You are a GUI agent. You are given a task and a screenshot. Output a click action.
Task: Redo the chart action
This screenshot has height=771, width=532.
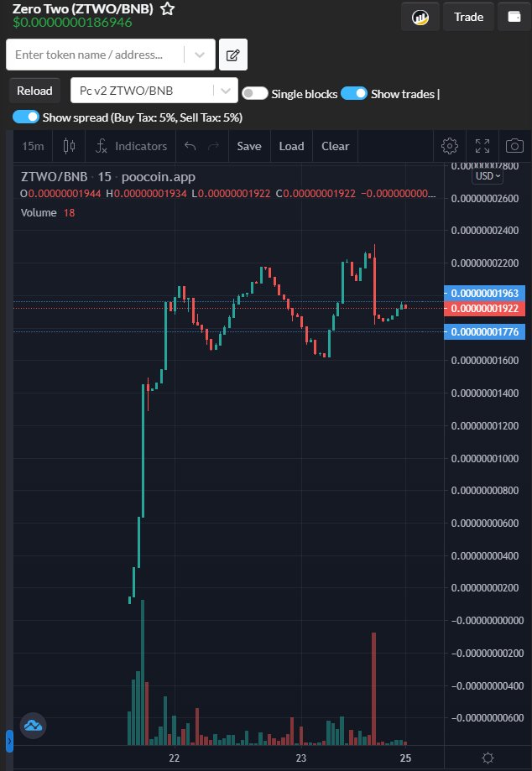[x=214, y=146]
